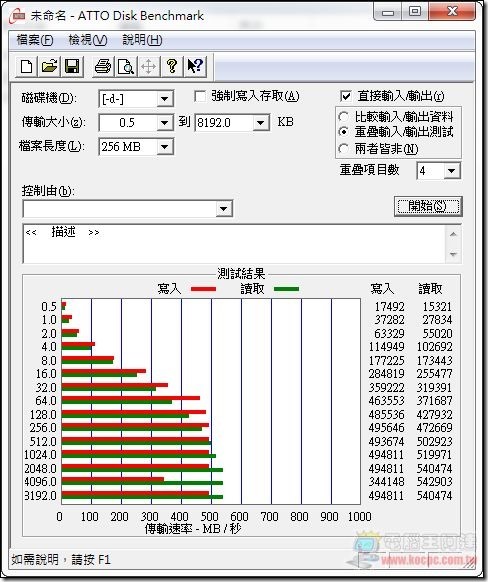The height and width of the screenshot is (582, 488).
Task: Click the ATTO app icon in title bar
Action: (17, 16)
